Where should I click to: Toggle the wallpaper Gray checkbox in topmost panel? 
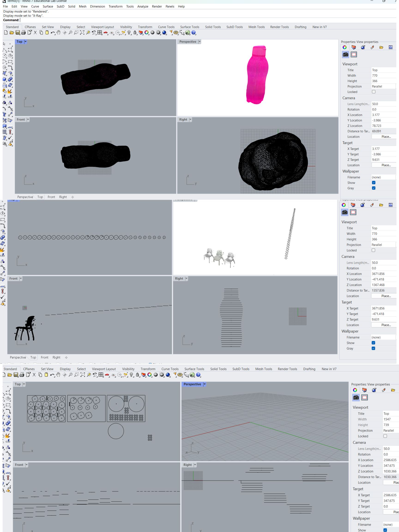[x=374, y=188]
